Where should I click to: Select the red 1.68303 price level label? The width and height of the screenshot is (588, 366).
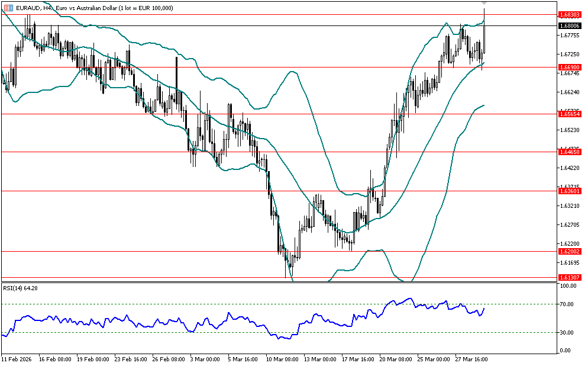pos(569,14)
